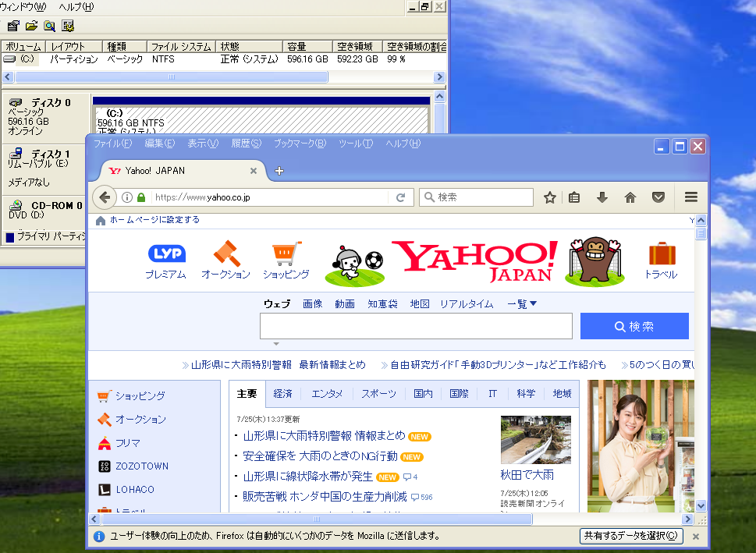Open the ブックマーク(B) menu in Firefox
Image resolution: width=756 pixels, height=553 pixels.
300,144
